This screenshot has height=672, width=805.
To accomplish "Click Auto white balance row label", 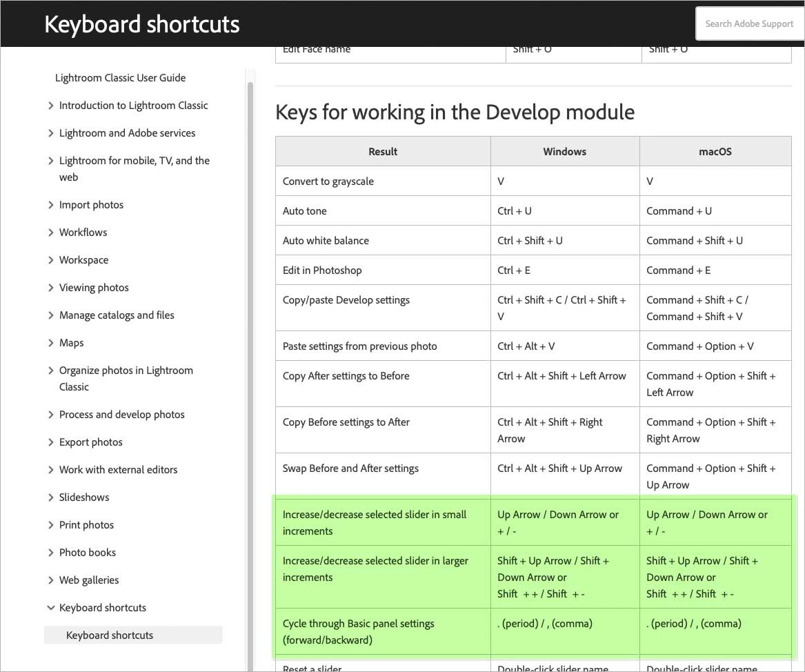I will coord(326,241).
